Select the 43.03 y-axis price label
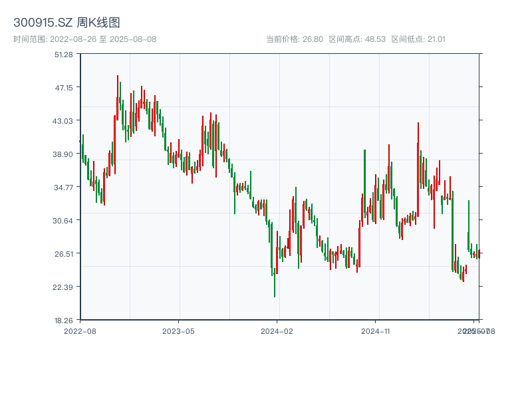532x399 pixels. click(x=64, y=120)
